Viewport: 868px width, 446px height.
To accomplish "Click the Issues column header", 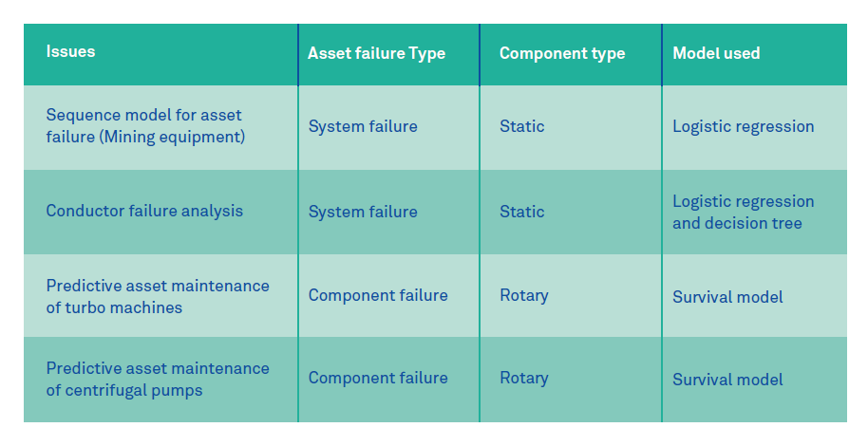I will [x=71, y=51].
